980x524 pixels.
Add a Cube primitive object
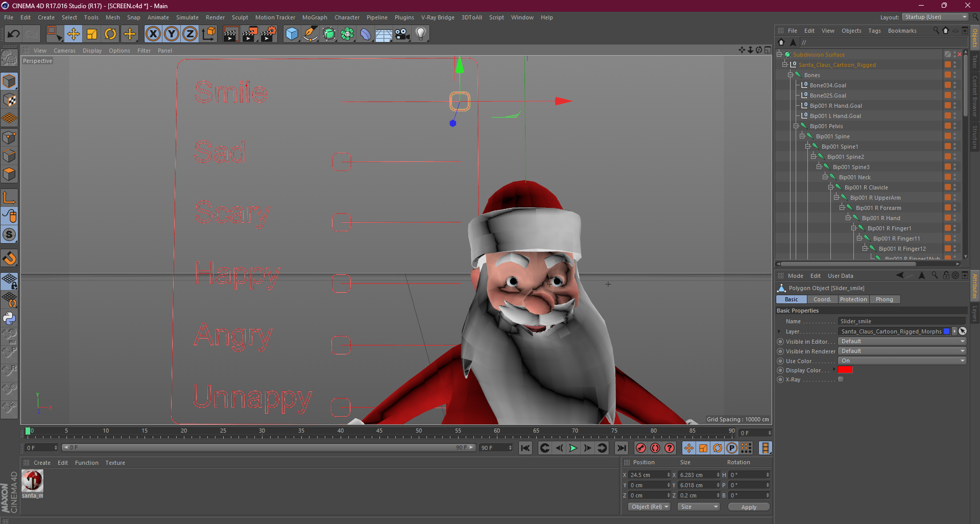[x=292, y=34]
